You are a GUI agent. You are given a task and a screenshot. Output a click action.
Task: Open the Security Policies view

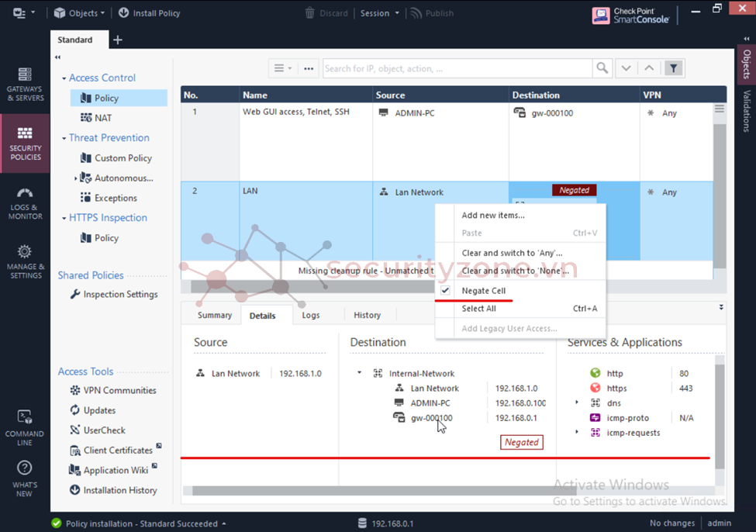tap(25, 143)
